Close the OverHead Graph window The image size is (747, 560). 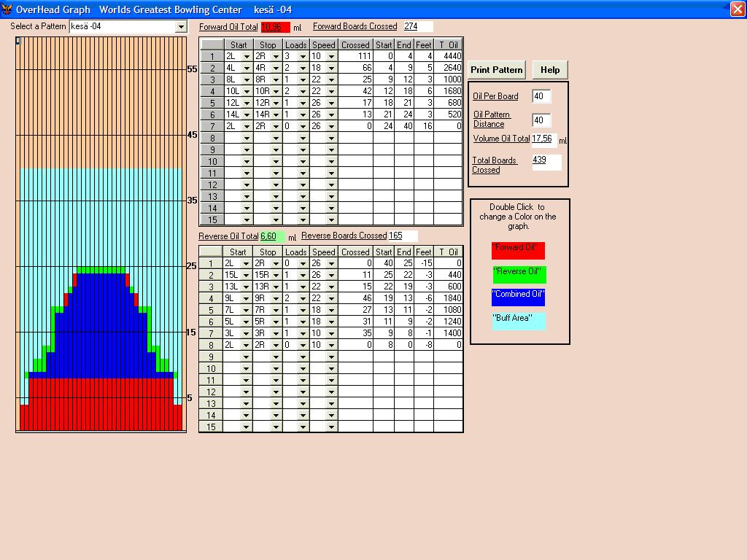[737, 9]
